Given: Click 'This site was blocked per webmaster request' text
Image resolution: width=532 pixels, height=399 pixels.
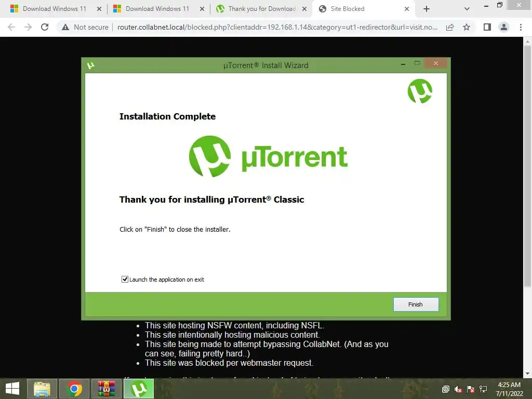Looking at the screenshot, I should pyautogui.click(x=229, y=363).
